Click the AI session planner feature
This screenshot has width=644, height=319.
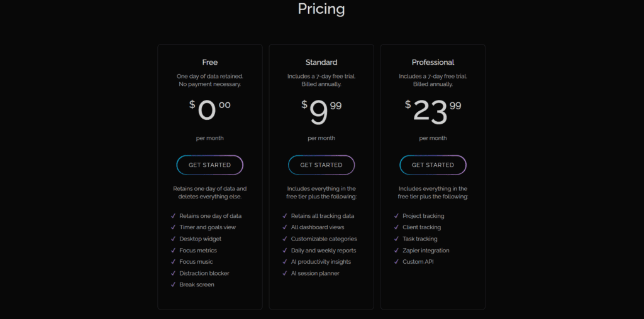pyautogui.click(x=315, y=273)
